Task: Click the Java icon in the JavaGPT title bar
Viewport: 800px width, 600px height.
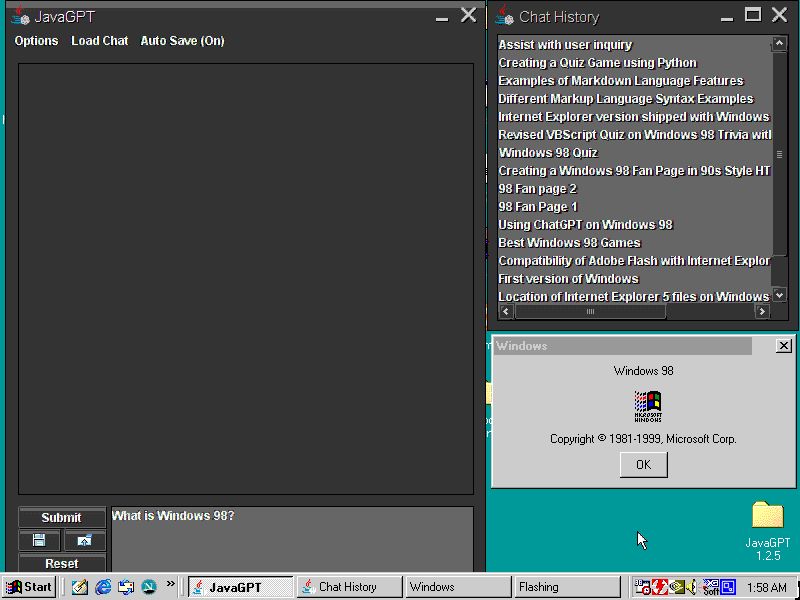Action: [x=20, y=16]
